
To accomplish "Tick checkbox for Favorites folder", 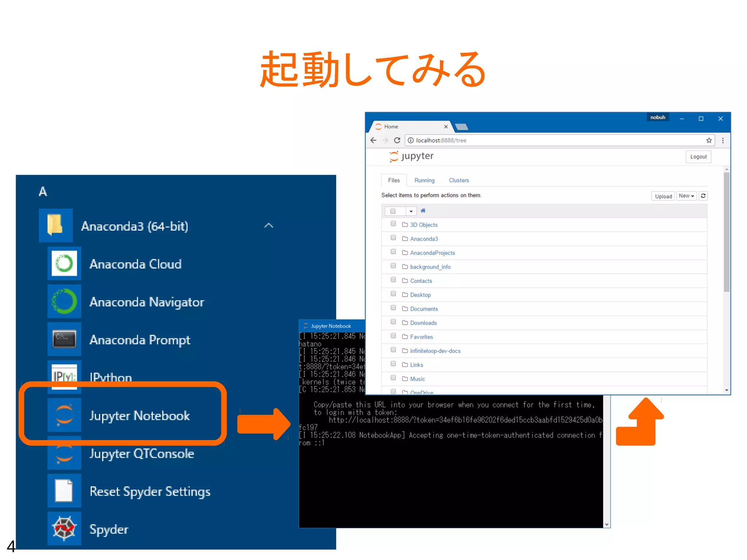I will coord(393,336).
